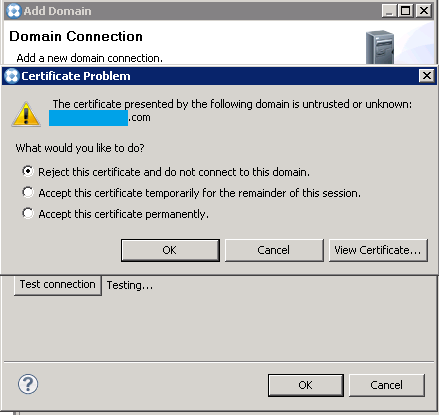Click the 'Domain Connection' heading

point(76,36)
